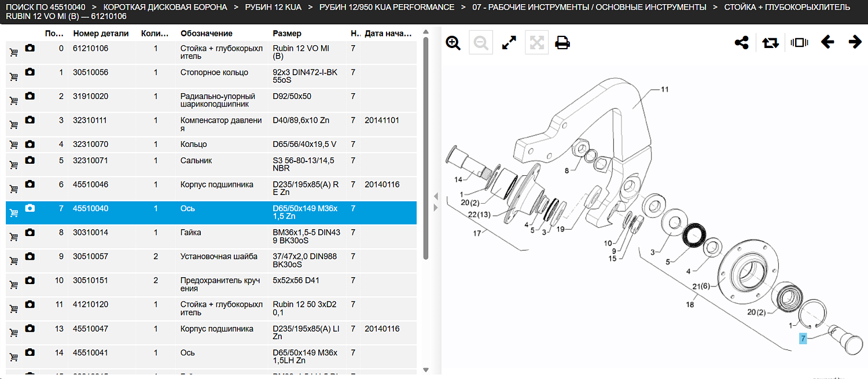Expand list panel with right splitter arrow
Viewport: 868px width, 379px height.
(436, 207)
